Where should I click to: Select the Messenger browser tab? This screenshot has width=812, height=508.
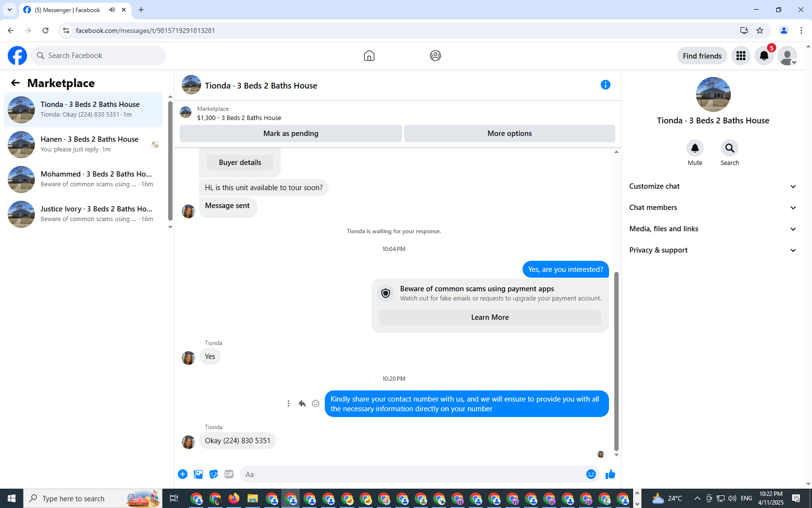coord(75,10)
